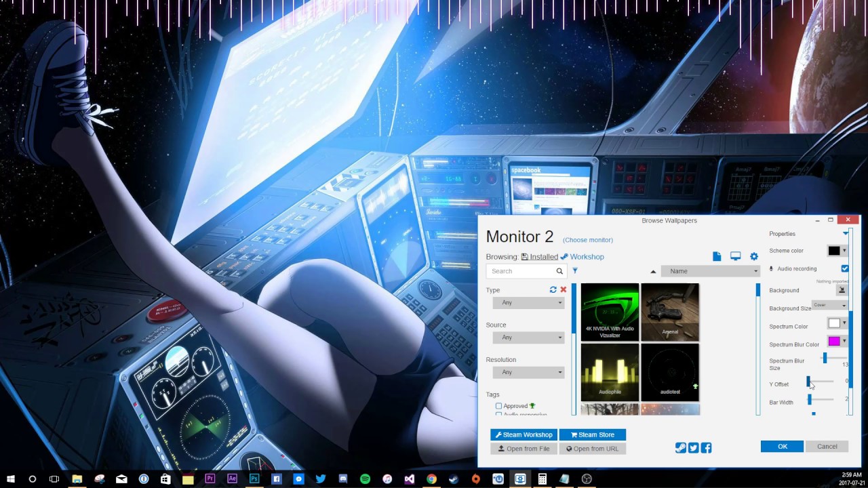Click the black Scheme color swatch
868x488 pixels.
[x=834, y=251]
